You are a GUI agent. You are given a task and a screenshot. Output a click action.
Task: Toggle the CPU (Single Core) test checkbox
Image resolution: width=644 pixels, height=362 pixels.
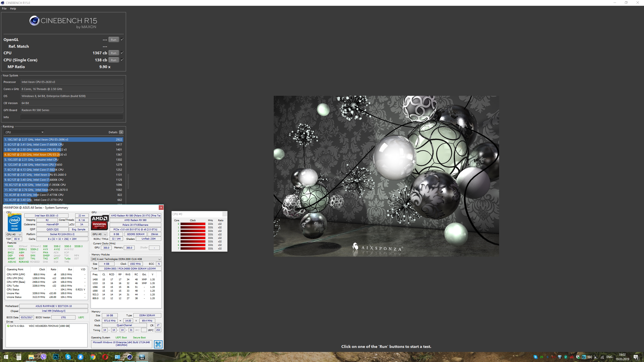click(122, 60)
